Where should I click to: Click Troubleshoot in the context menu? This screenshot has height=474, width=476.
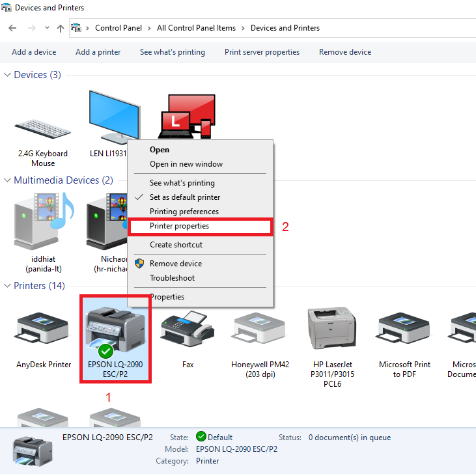tap(173, 278)
